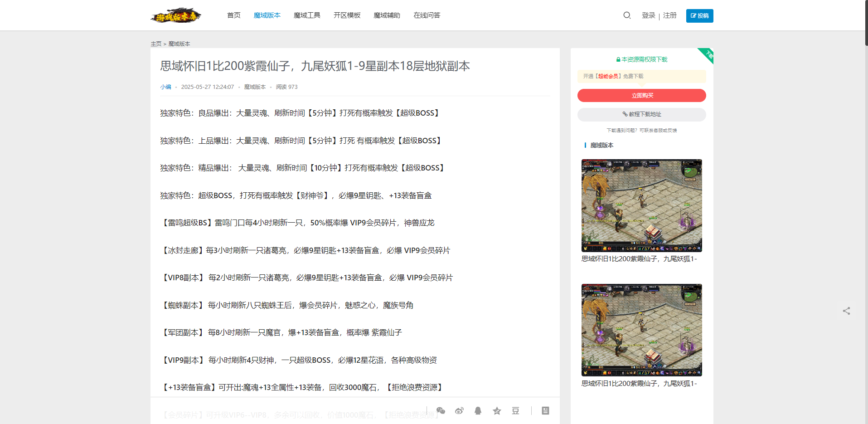
Task: Open 教程下载地址 download link button
Action: (641, 114)
